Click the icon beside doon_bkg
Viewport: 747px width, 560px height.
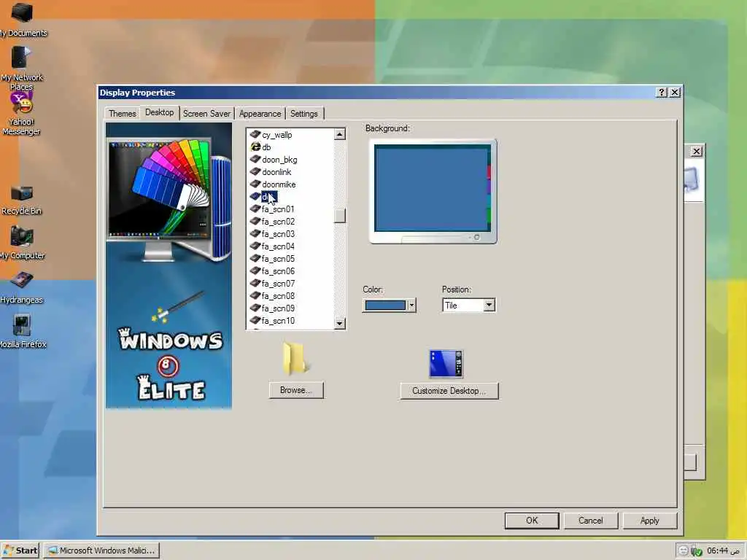(255, 160)
